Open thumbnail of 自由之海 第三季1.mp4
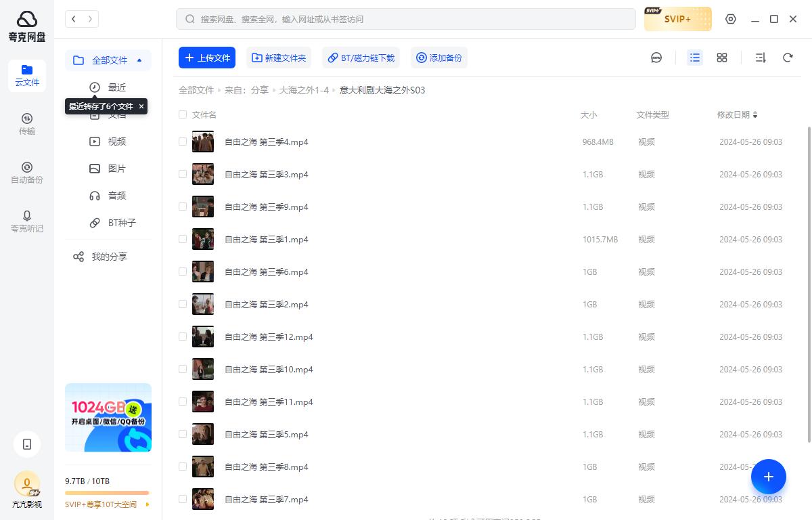Screen dimensions: 812x520 click(x=203, y=238)
